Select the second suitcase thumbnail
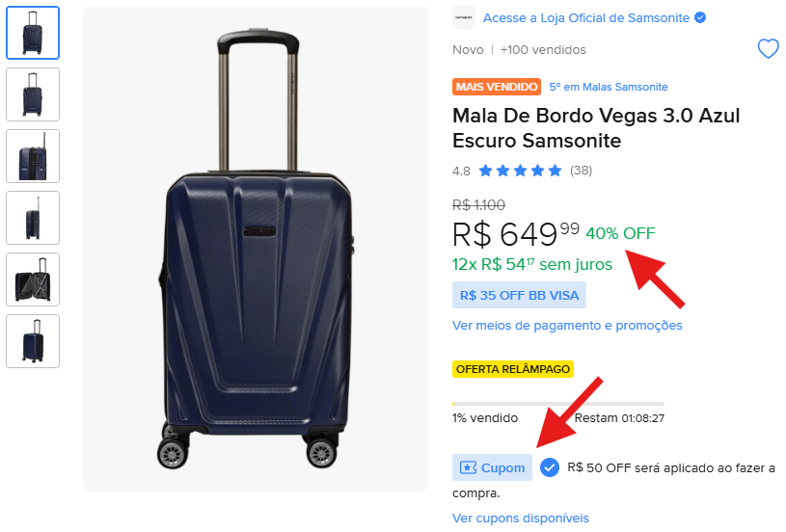The height and width of the screenshot is (532, 786). point(33,94)
